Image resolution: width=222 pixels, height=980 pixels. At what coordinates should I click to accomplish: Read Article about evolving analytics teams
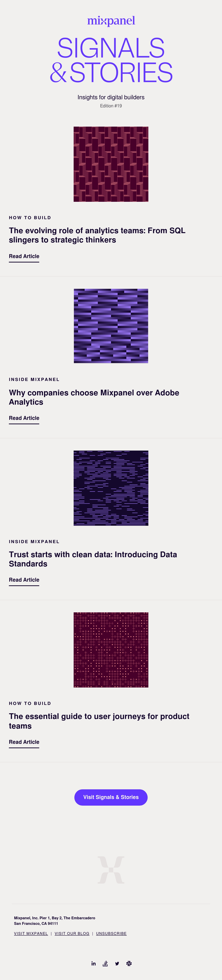tap(24, 256)
